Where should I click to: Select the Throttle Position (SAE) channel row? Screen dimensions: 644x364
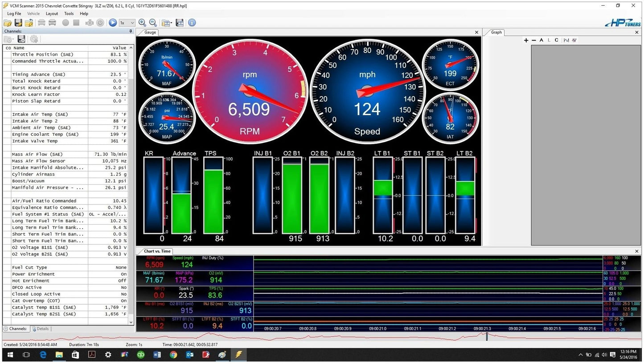66,54
